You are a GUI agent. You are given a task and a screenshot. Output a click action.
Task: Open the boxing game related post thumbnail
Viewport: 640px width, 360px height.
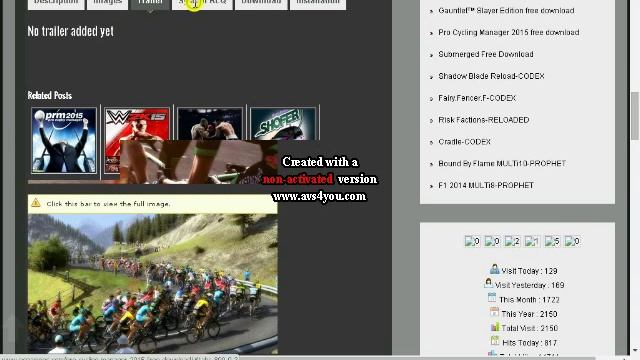click(210, 124)
